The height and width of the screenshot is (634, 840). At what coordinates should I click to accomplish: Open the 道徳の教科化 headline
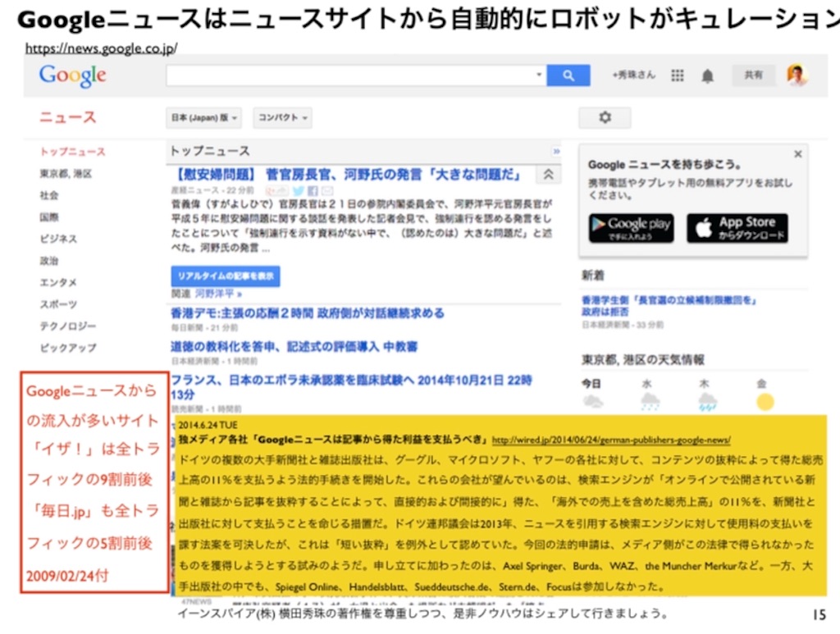(294, 347)
